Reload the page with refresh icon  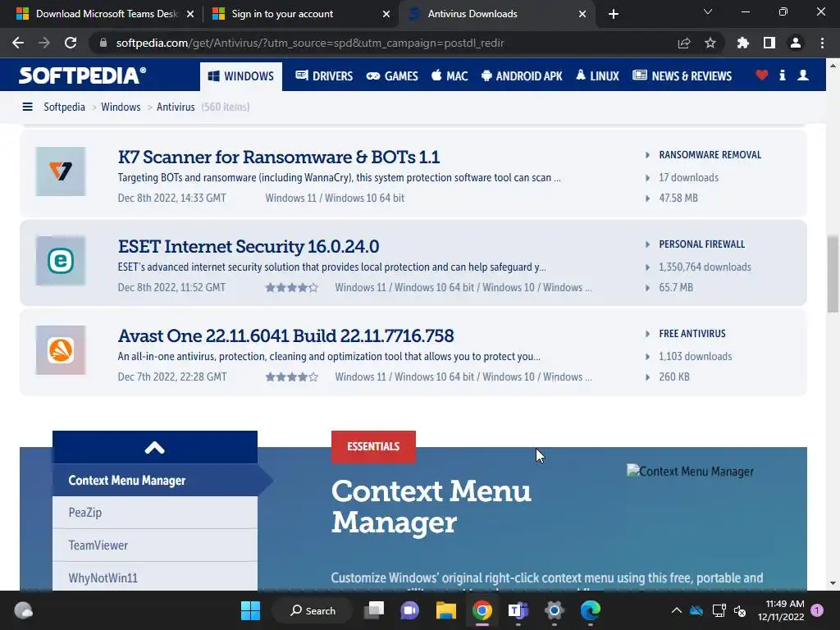[x=71, y=43]
